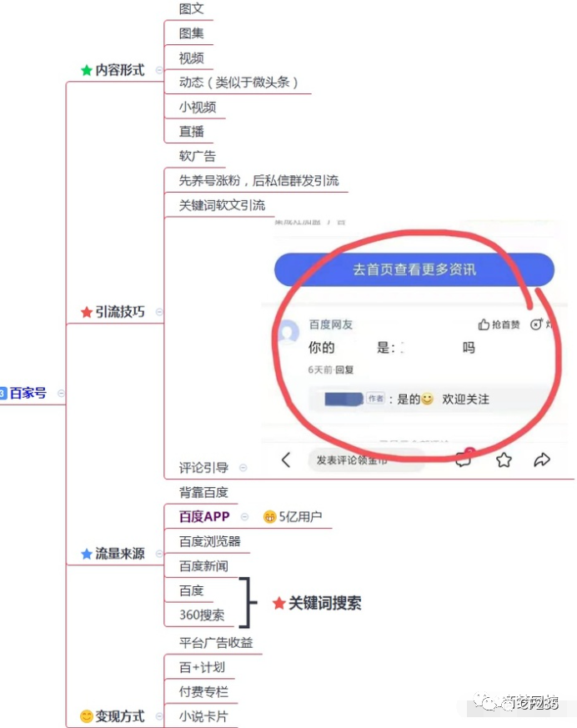Select the 百+计划 node

(202, 668)
